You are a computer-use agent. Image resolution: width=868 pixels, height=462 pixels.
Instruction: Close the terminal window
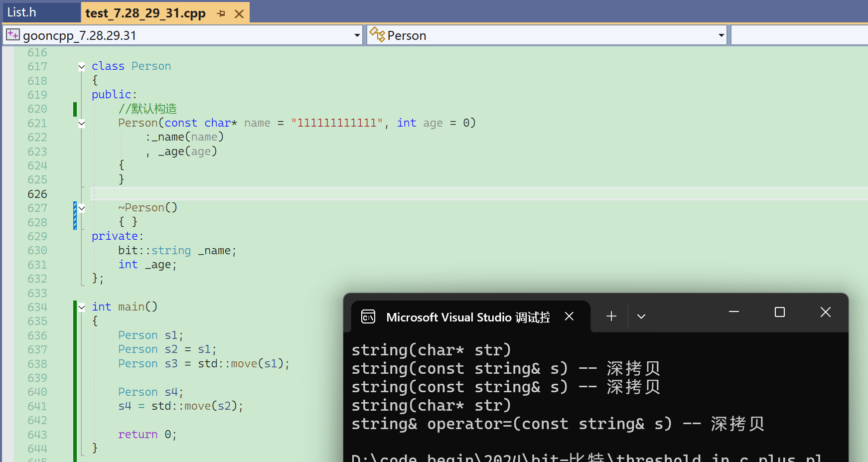tap(826, 312)
